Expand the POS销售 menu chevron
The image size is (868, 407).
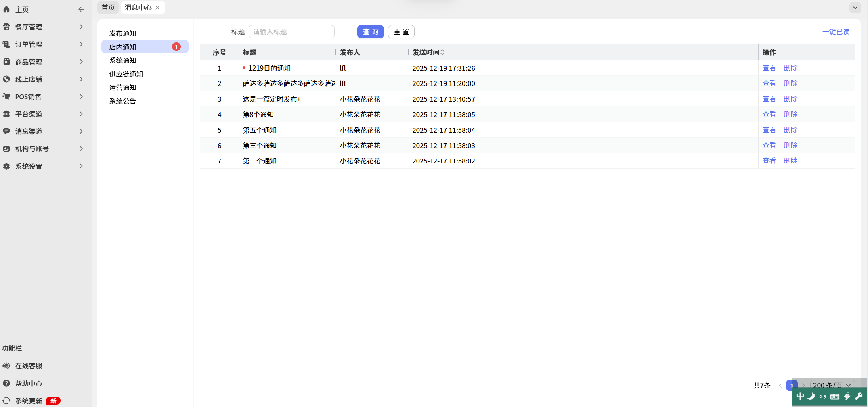[x=81, y=96]
